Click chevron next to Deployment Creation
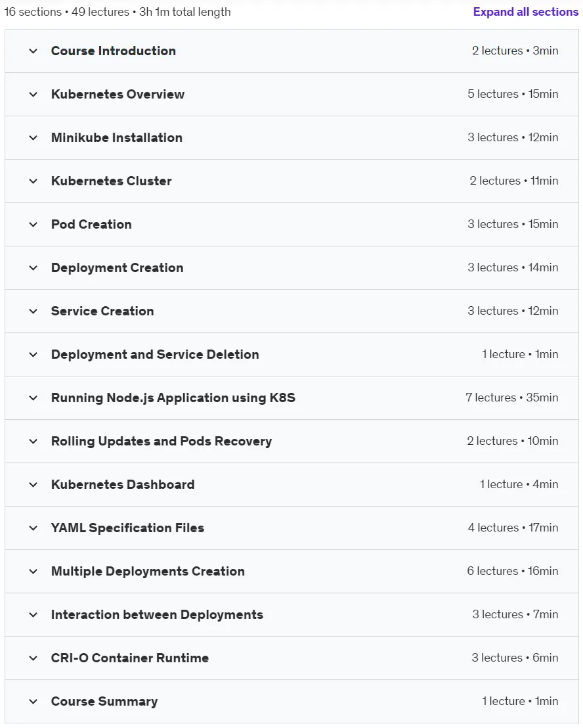Screen dimensions: 583x728 [x=33, y=268]
